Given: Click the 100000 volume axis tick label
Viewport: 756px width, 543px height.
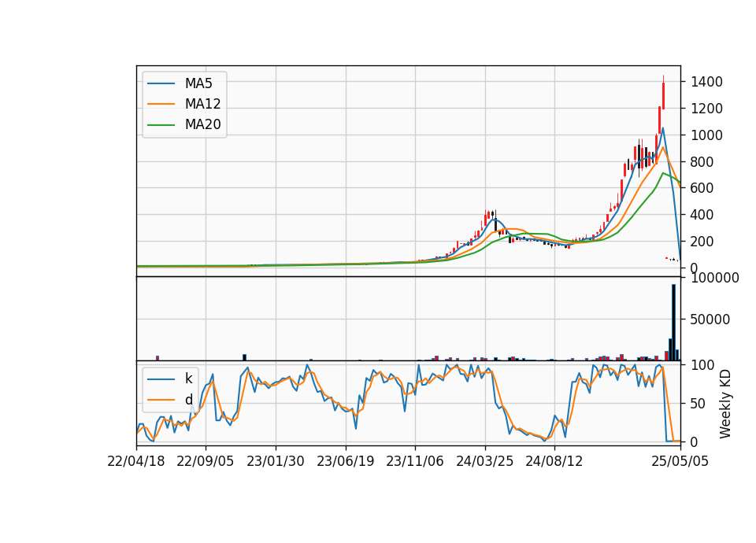Looking at the screenshot, I should (x=714, y=278).
